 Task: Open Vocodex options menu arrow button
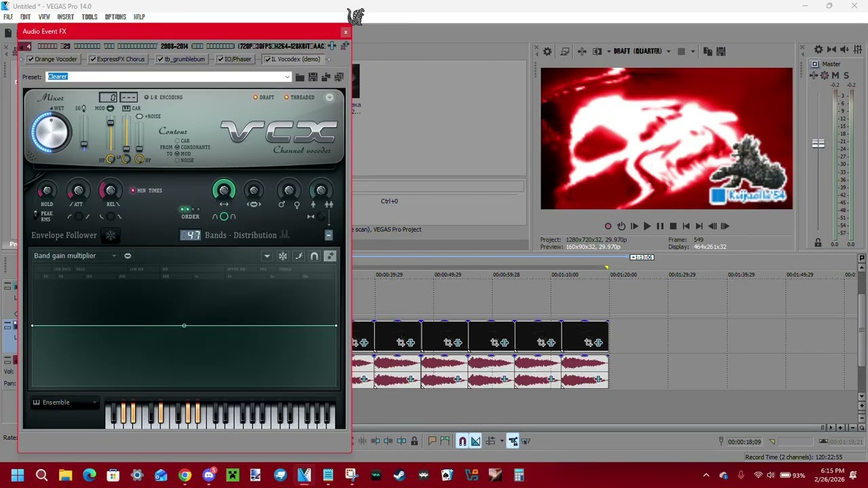coord(329,98)
